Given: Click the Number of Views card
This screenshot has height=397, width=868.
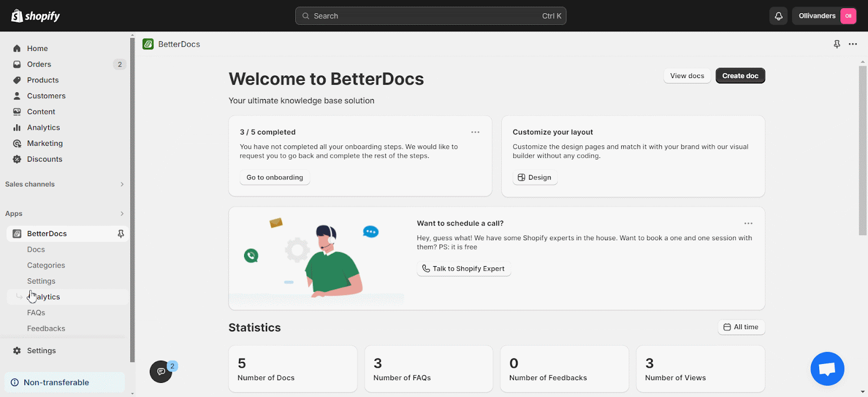Looking at the screenshot, I should [x=700, y=369].
